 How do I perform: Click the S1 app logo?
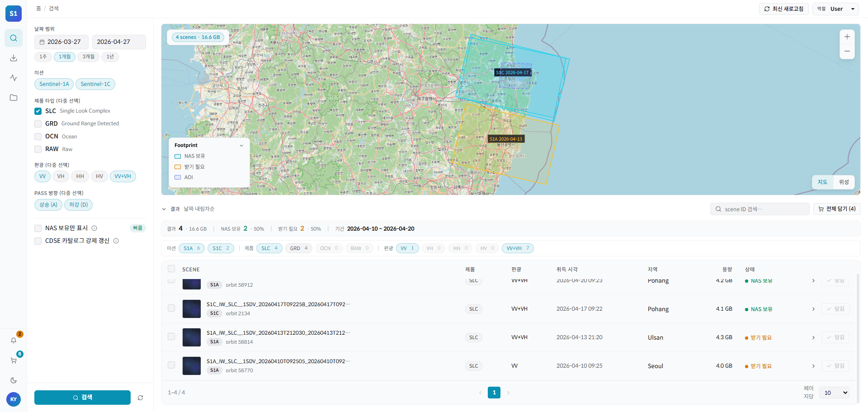click(14, 14)
